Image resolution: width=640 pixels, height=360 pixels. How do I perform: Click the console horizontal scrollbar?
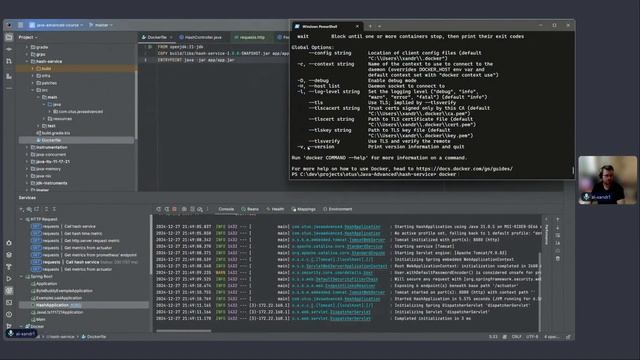point(184,331)
